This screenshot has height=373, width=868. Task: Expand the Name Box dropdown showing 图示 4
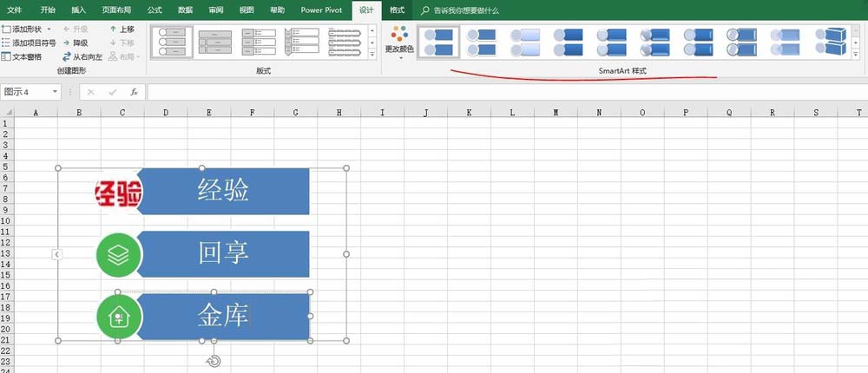(56, 92)
